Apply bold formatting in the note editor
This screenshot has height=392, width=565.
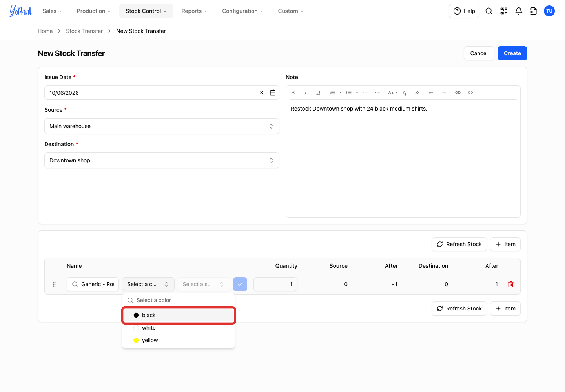coord(293,93)
